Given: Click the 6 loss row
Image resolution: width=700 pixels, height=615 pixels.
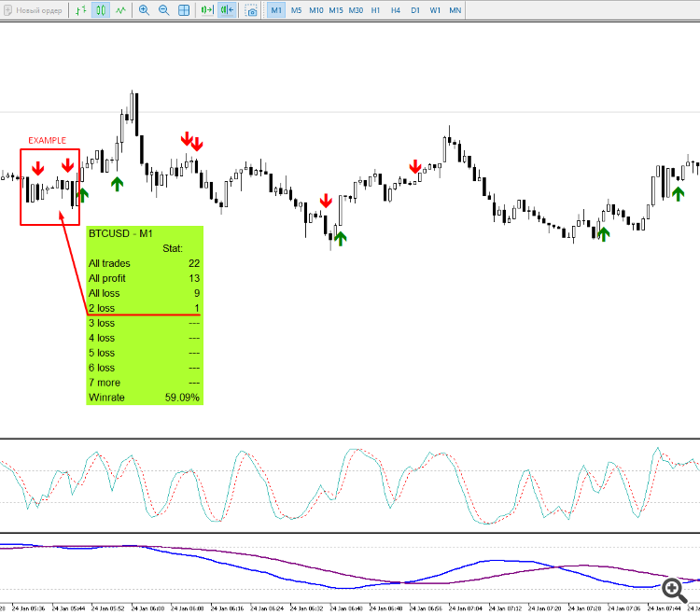Looking at the screenshot, I should coord(144,368).
